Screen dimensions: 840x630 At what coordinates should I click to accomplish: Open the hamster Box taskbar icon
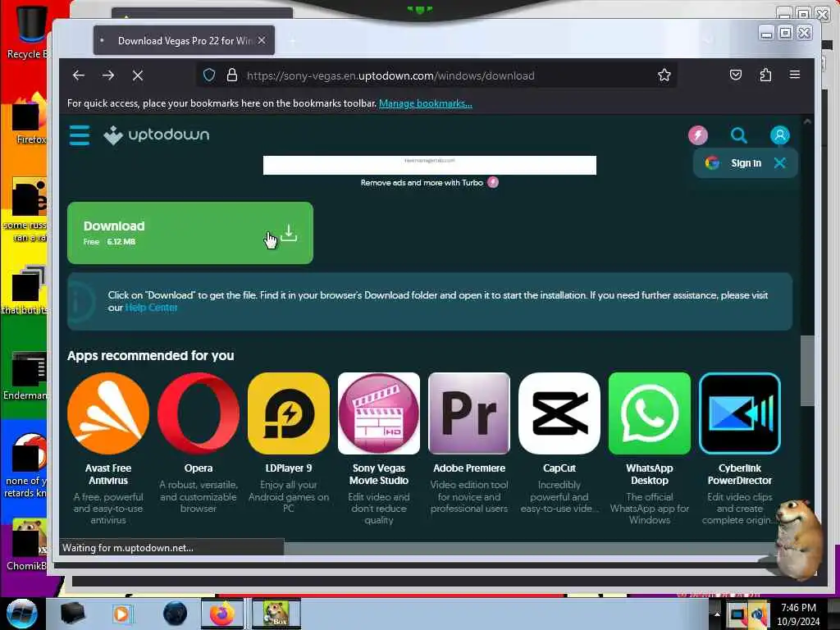[276, 614]
